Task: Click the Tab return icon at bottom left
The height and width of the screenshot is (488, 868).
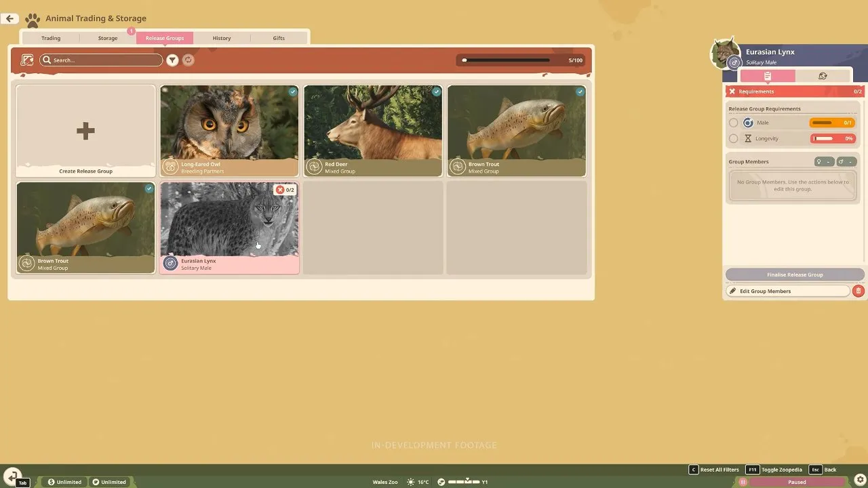Action: click(x=12, y=477)
